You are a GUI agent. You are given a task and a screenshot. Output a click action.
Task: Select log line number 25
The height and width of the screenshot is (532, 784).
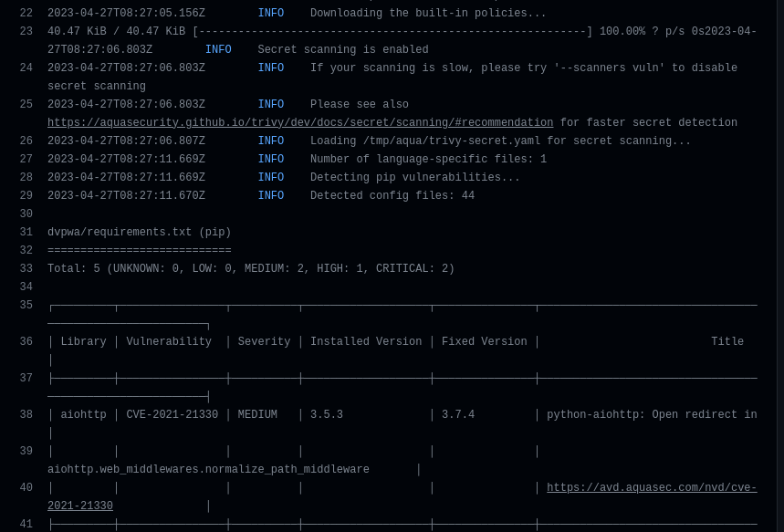tap(26, 105)
